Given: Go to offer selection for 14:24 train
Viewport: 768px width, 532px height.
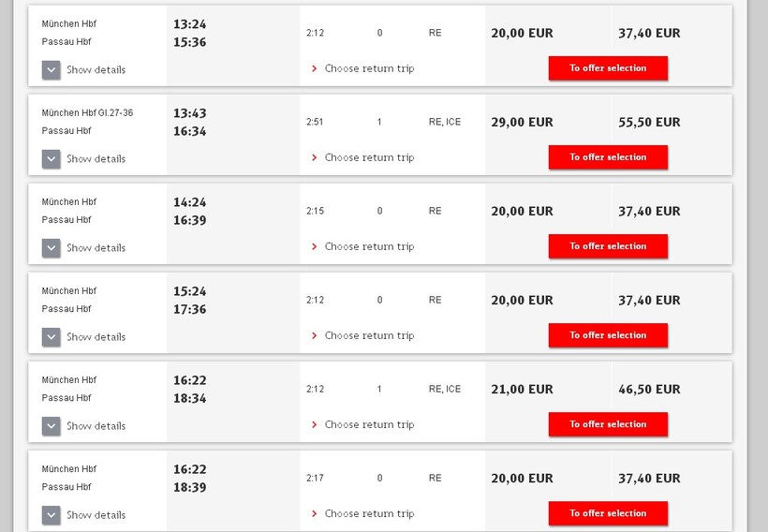Looking at the screenshot, I should [608, 246].
